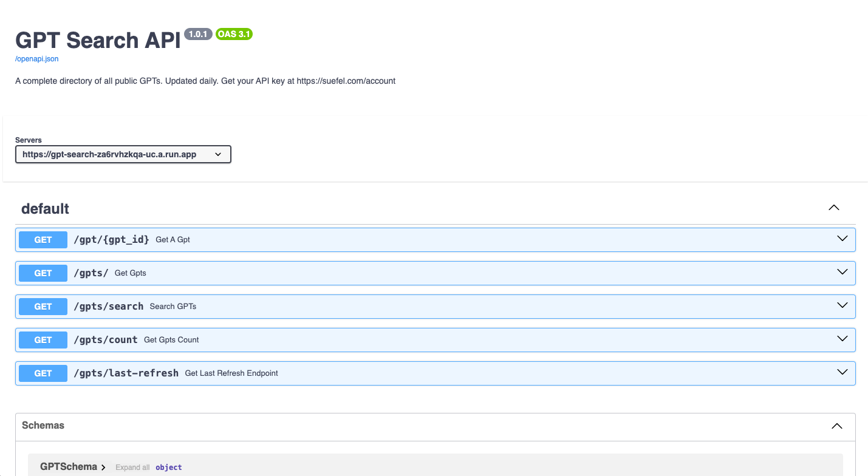Expand /gpts/ Get Gpts arrow

click(x=842, y=272)
